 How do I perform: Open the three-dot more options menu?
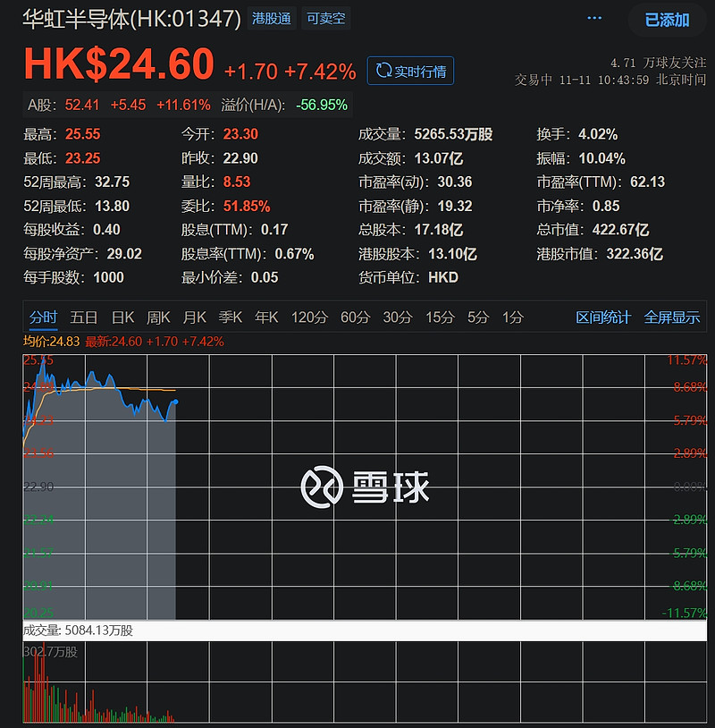(594, 18)
